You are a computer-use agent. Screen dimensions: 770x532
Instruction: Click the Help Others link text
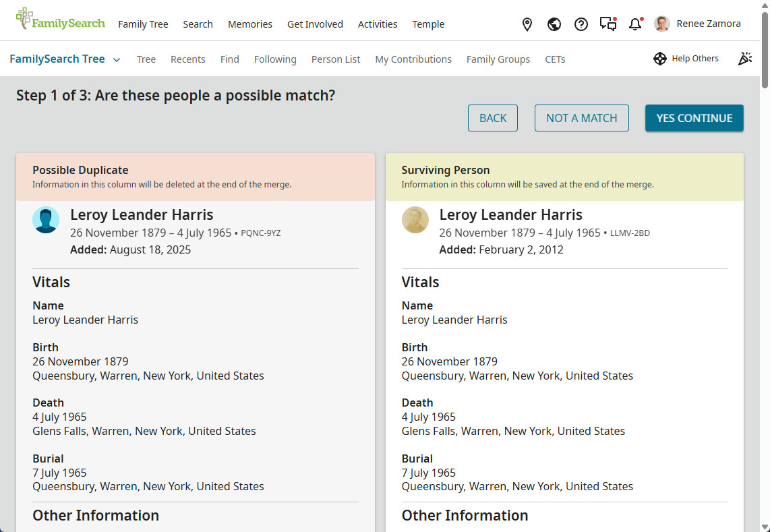(x=695, y=59)
